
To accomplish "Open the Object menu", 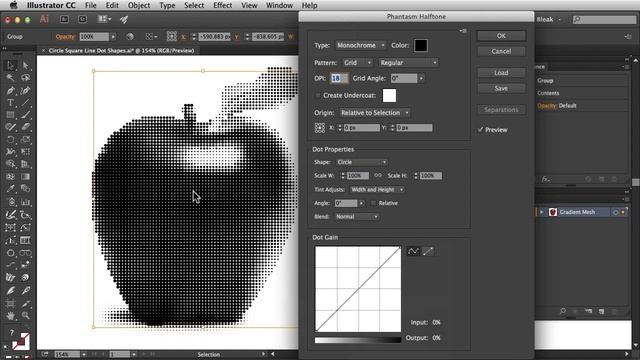I will click(x=139, y=5).
